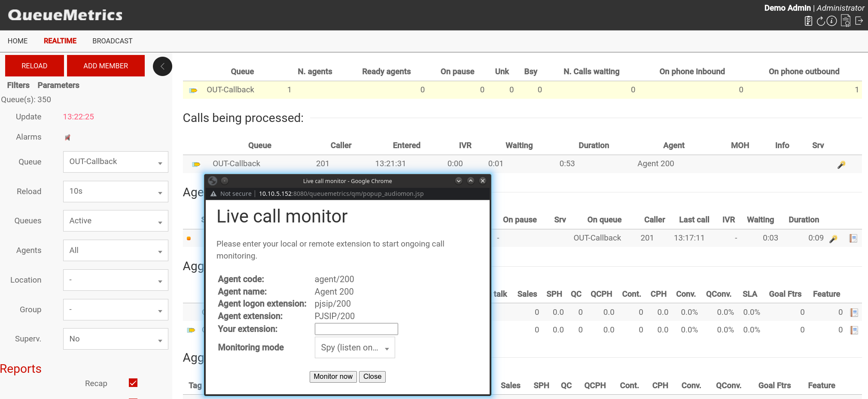
Task: Open the license certificate icon in header
Action: [846, 21]
